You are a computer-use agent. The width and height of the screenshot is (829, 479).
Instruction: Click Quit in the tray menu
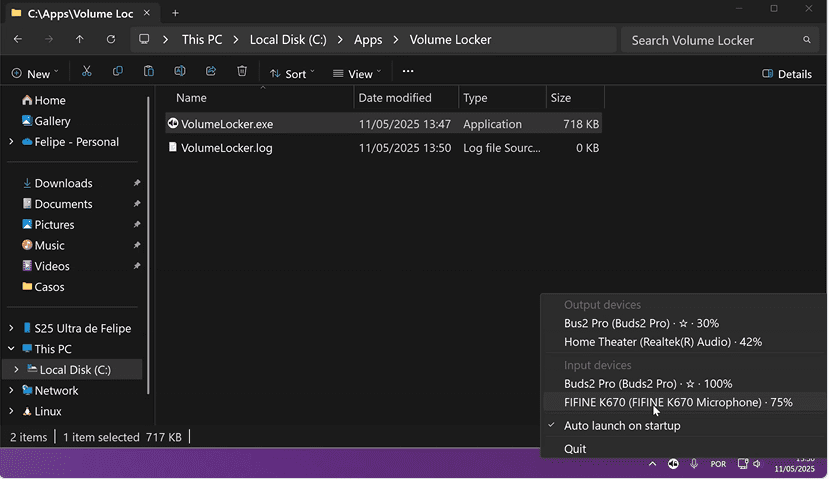pyautogui.click(x=575, y=449)
